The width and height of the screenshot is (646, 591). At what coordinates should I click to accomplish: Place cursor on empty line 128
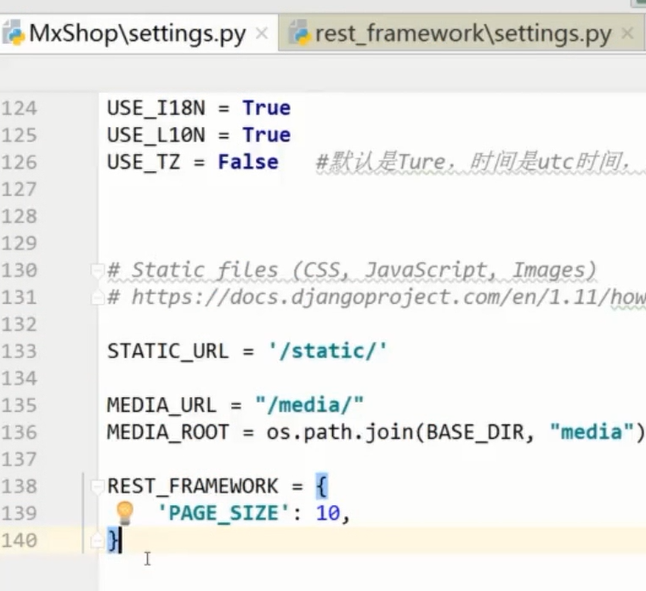371,216
